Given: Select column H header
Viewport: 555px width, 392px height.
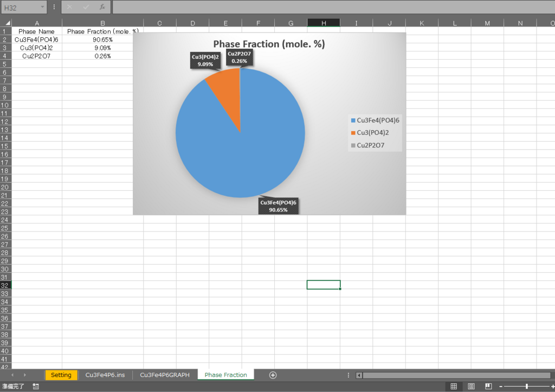Looking at the screenshot, I should click(324, 23).
